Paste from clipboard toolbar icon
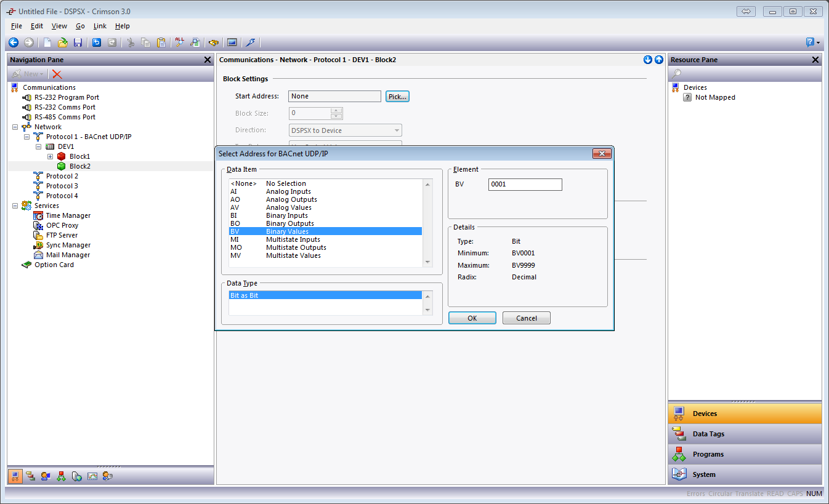Image resolution: width=829 pixels, height=504 pixels. tap(161, 42)
